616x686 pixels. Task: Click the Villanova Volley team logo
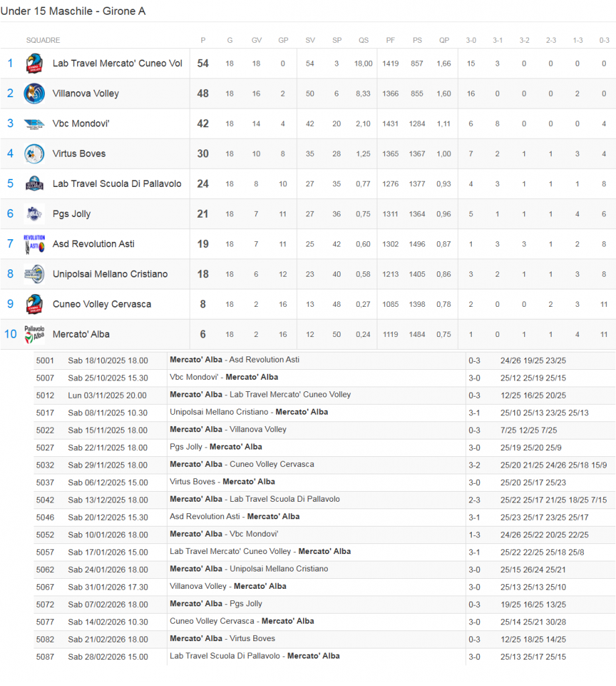34,94
